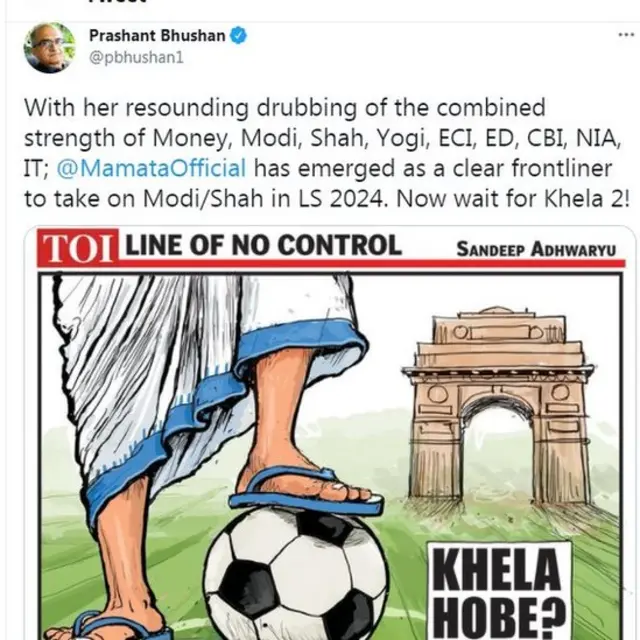Click the phrase 'Now wait for Khela 2!'
Image resolution: width=640 pixels, height=640 pixels.
click(513, 199)
